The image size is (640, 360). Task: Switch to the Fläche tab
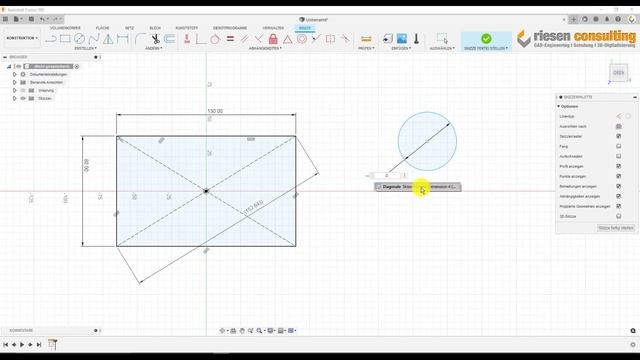tap(102, 28)
